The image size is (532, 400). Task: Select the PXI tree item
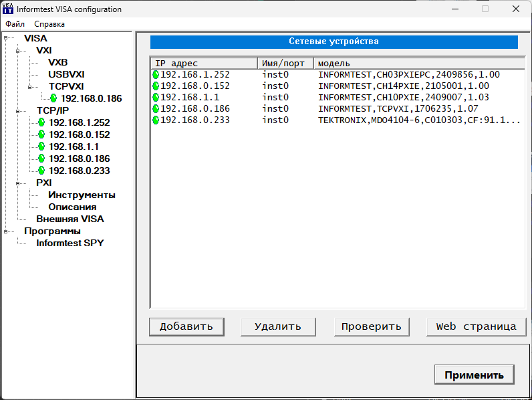click(43, 183)
